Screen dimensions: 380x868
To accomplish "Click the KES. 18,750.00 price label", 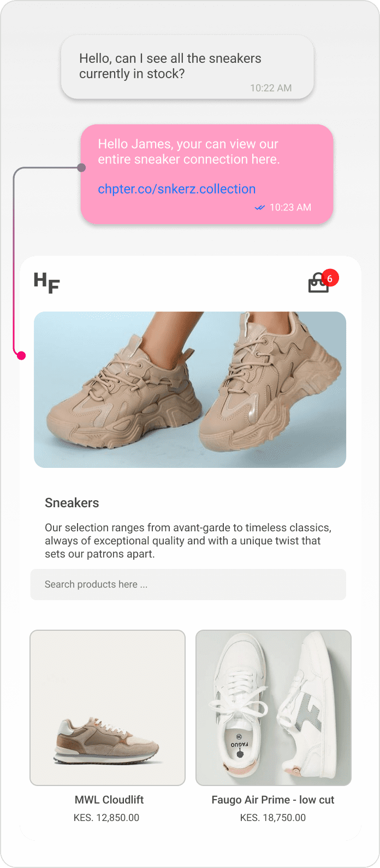I will 273,818.
